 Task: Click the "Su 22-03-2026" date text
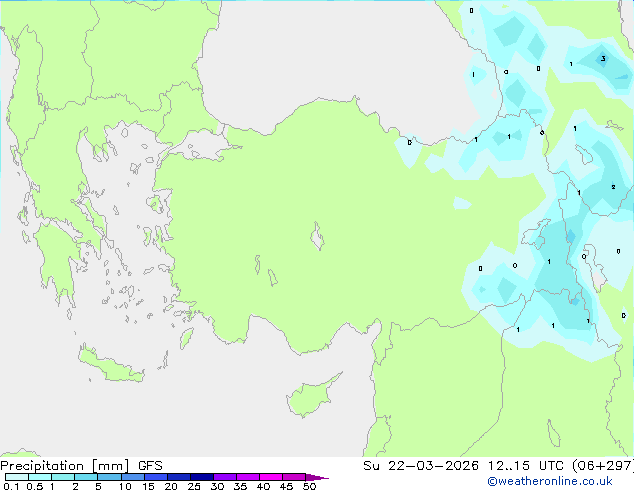pyautogui.click(x=421, y=466)
